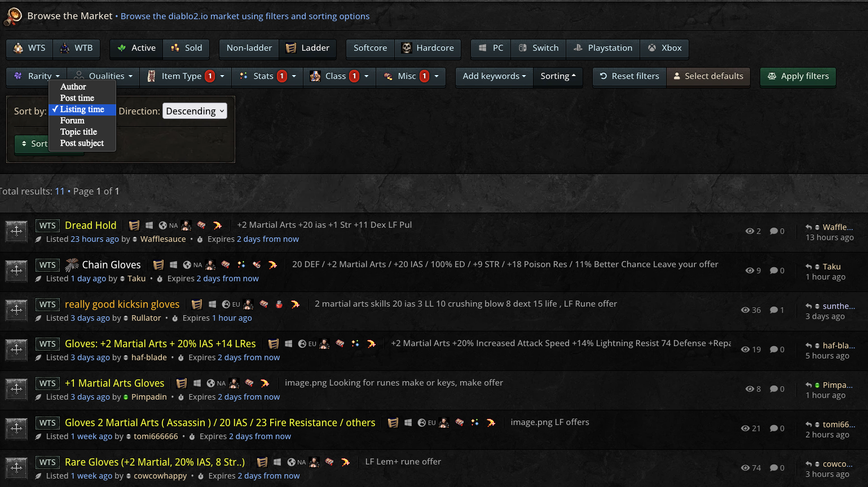Image resolution: width=868 pixels, height=487 pixels.
Task: Click the ladder icon on Dread Hold listing
Action: (x=134, y=225)
